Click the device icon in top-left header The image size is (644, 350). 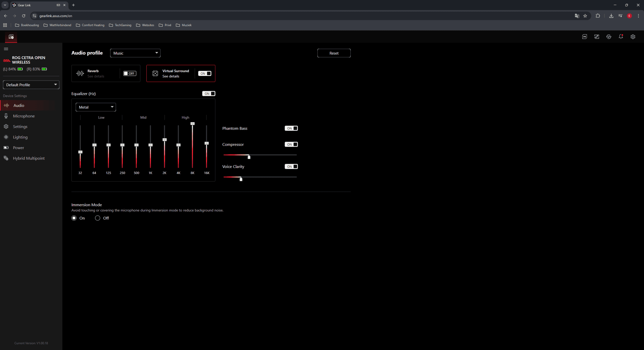click(11, 37)
